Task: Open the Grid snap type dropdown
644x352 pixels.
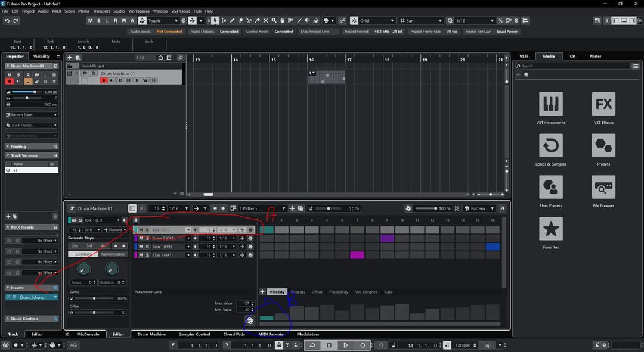Action: (377, 20)
